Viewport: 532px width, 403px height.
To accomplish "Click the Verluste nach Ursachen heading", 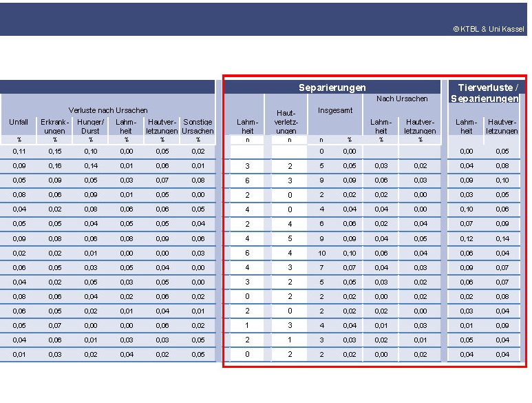I will click(107, 110).
